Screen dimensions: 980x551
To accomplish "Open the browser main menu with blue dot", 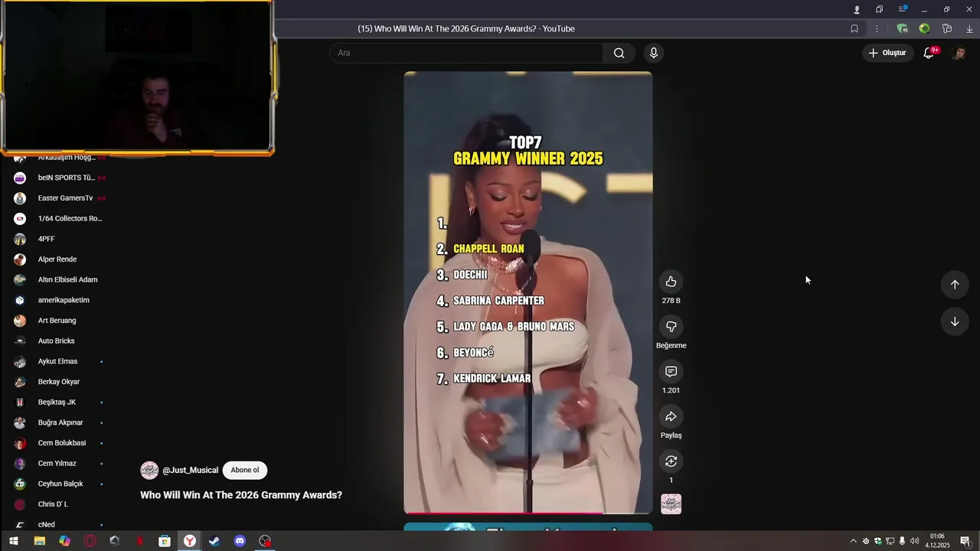I will (902, 9).
